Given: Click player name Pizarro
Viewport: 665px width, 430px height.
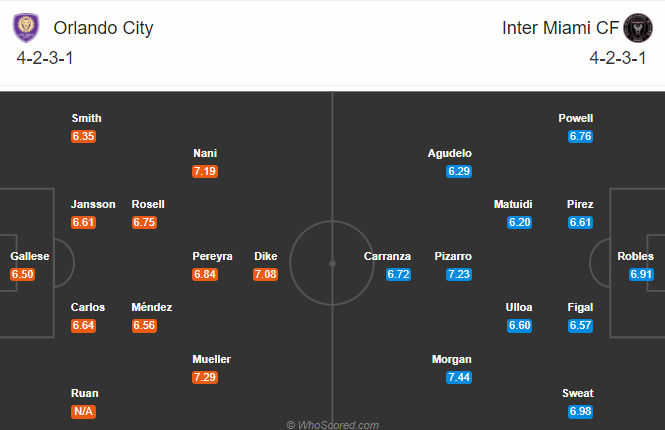Looking at the screenshot, I should point(453,256).
